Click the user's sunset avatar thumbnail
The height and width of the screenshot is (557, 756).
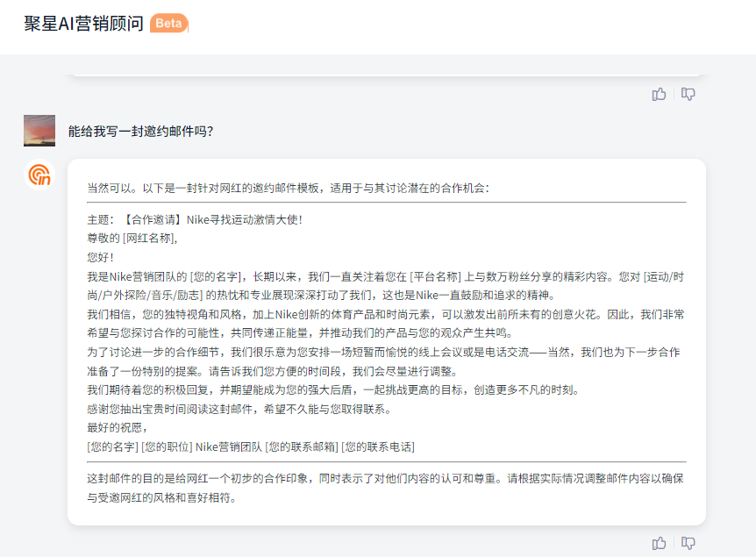(39, 131)
